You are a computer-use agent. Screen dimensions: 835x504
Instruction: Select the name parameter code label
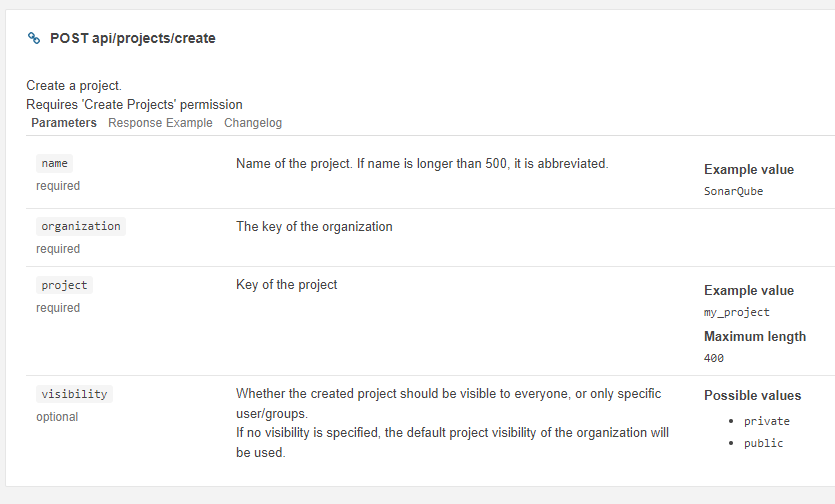click(54, 164)
